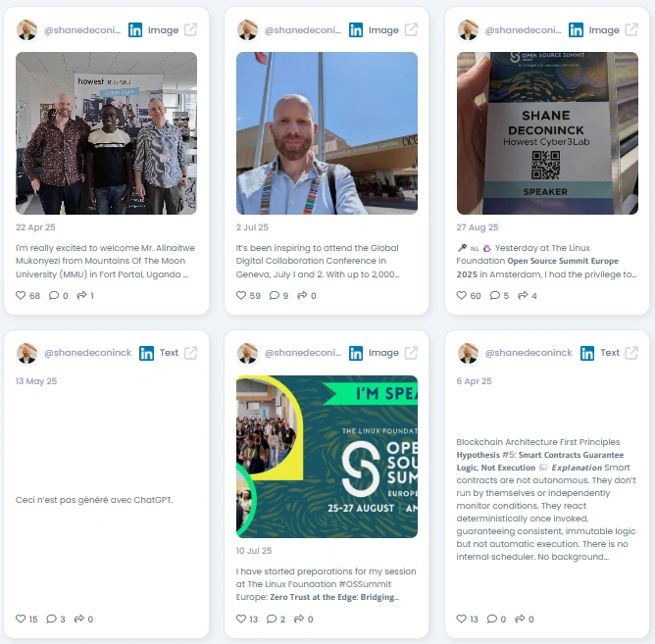The width and height of the screenshot is (655, 644).
Task: Open external link on 22 Apr 25 post
Action: [191, 29]
